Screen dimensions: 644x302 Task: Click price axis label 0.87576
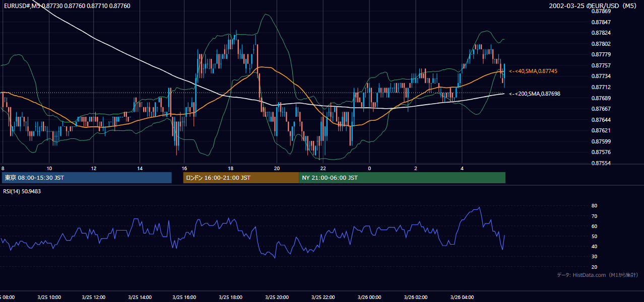(601, 152)
